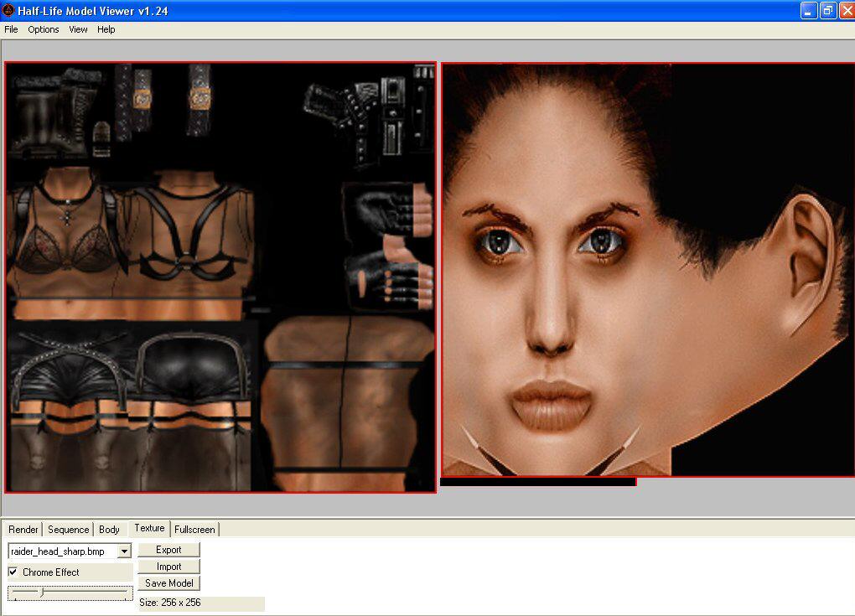Switch to the Body tab
Viewport: 855px width, 616px height.
(x=109, y=530)
